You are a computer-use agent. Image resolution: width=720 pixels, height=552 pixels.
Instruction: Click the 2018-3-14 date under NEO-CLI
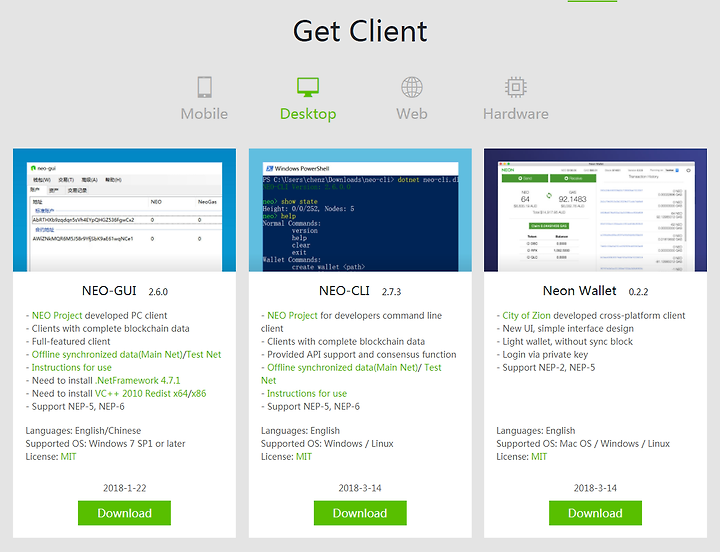point(360,488)
